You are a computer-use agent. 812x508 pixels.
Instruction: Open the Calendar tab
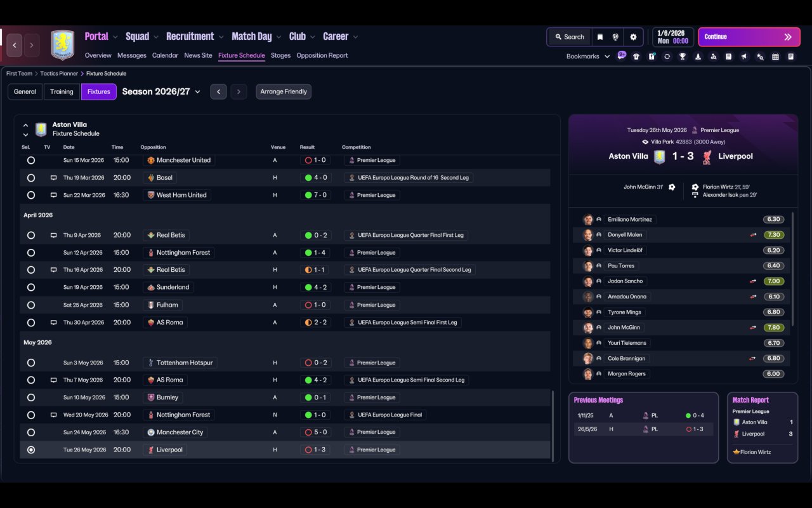[x=165, y=55]
